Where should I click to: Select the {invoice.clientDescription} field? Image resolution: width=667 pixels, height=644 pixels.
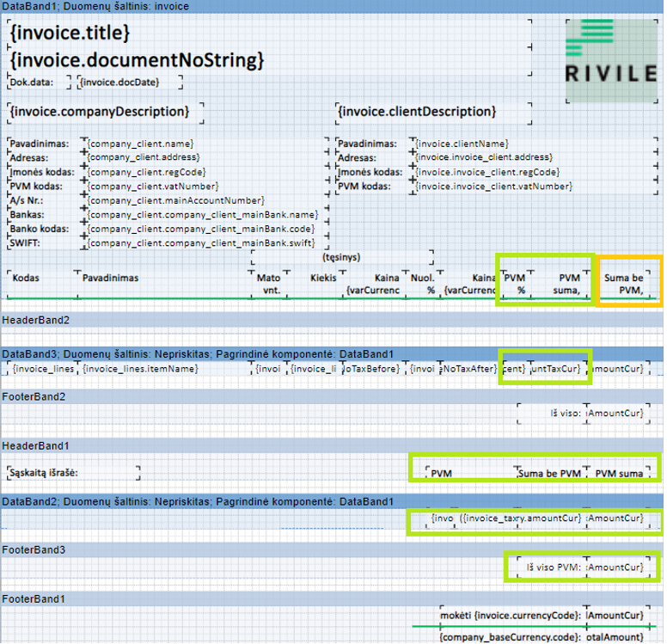coord(417,112)
